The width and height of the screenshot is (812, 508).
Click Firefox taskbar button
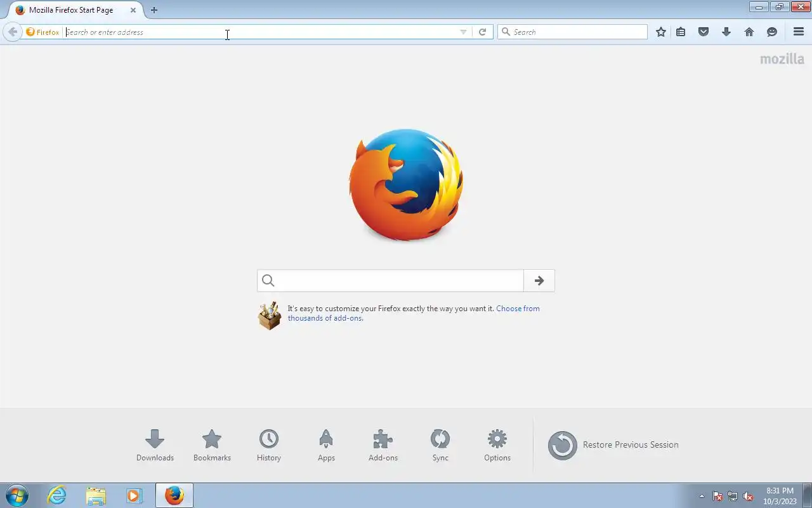(x=174, y=495)
